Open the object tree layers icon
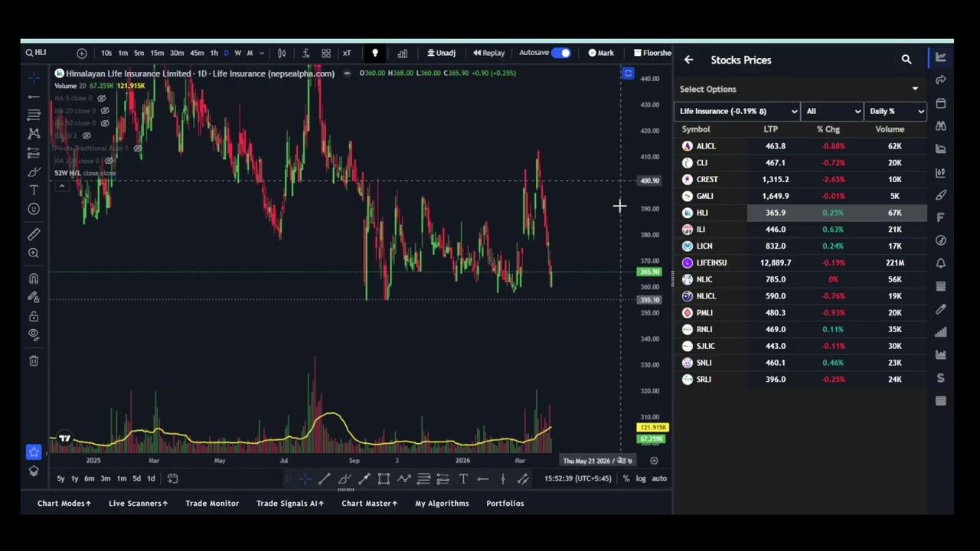This screenshot has height=551, width=980. coord(34,471)
